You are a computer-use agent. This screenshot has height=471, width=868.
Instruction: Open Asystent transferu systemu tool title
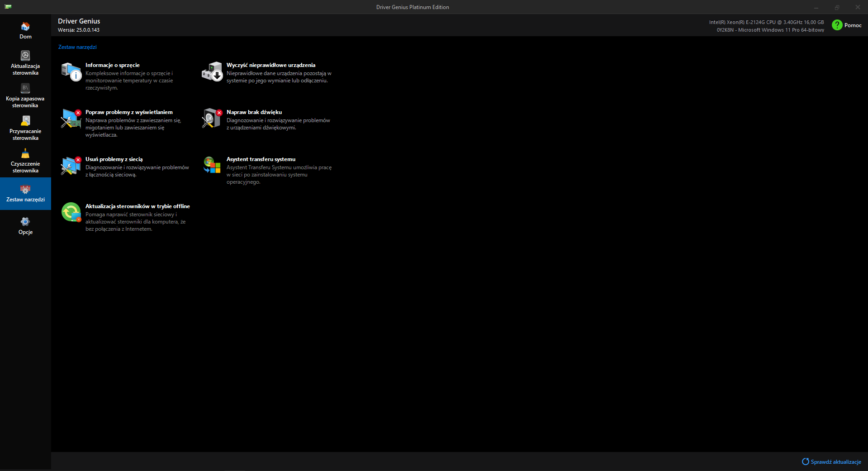(x=261, y=159)
